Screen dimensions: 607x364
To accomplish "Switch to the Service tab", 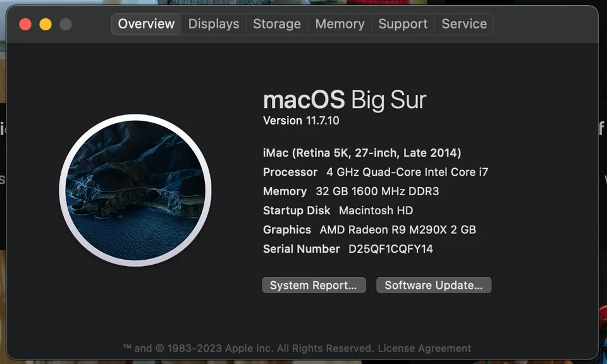I will [464, 24].
